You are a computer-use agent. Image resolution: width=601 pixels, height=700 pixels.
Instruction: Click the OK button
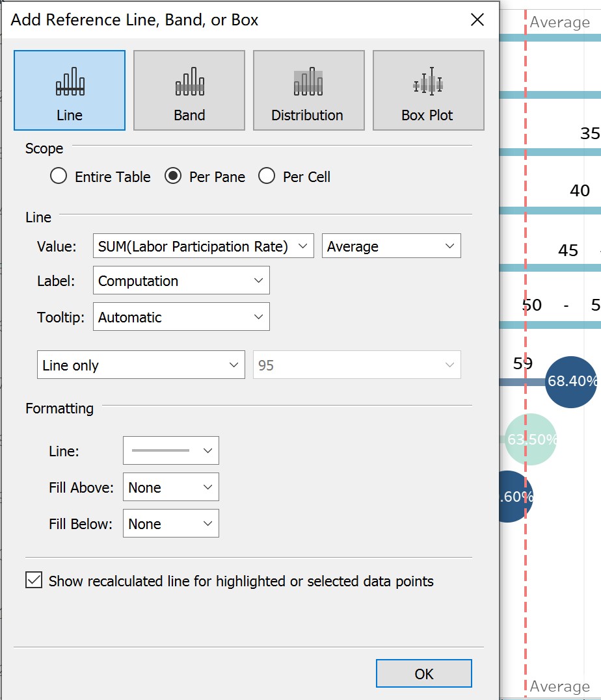click(423, 674)
